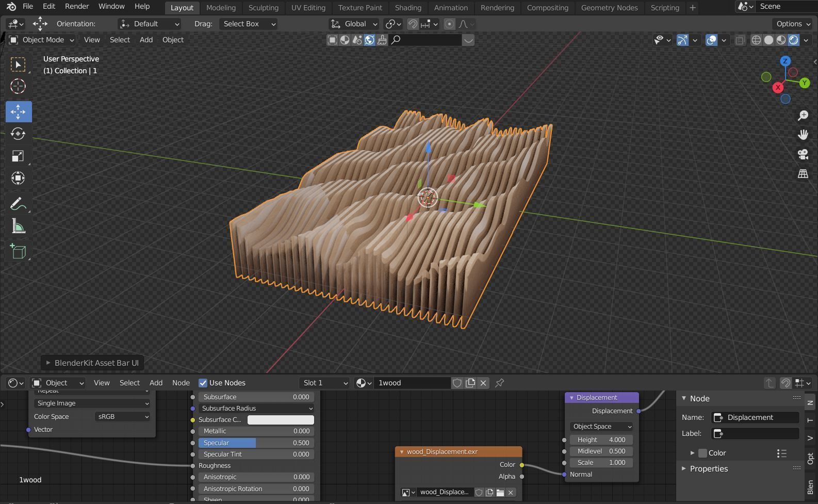Open Global transform orientation dropdown
This screenshot has height=504, width=818.
(354, 24)
